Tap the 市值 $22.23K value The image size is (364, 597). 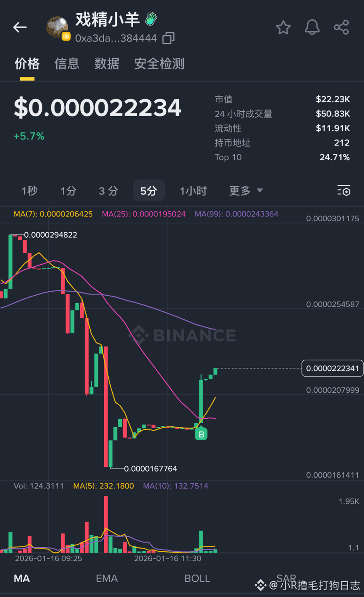click(x=333, y=99)
